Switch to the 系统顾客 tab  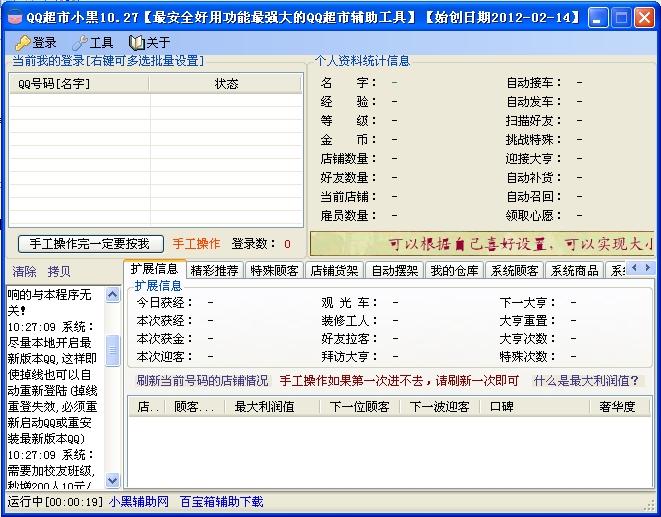point(514,270)
